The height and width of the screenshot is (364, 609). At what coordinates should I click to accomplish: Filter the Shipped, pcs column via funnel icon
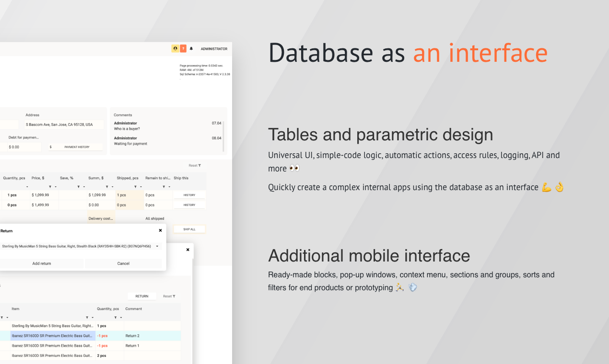coord(135,187)
